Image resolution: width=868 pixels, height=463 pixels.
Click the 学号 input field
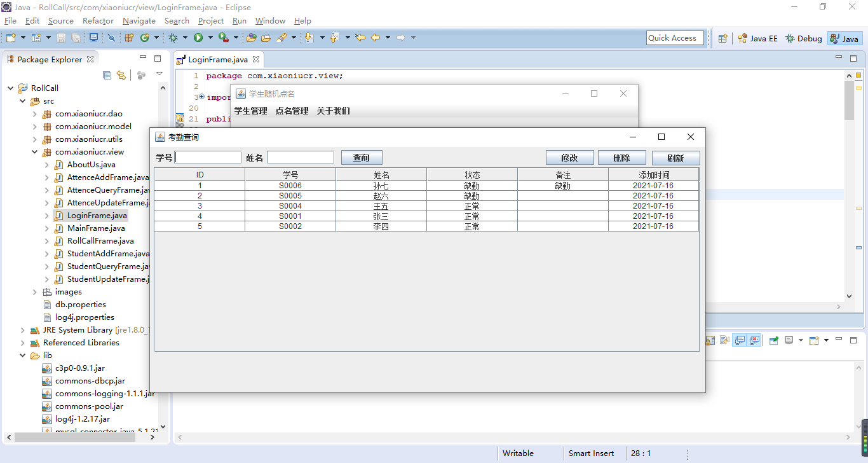coord(208,157)
